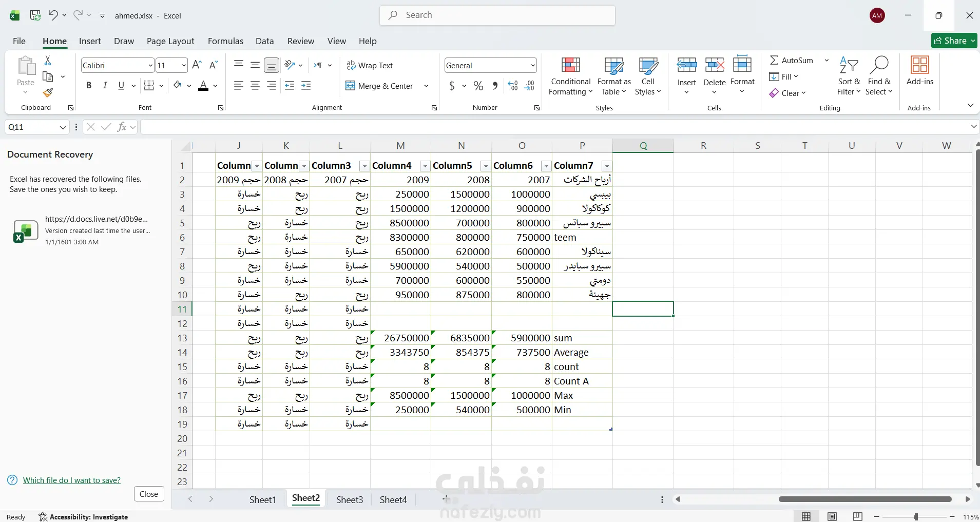
Task: Toggle Underline formatting
Action: [x=121, y=86]
